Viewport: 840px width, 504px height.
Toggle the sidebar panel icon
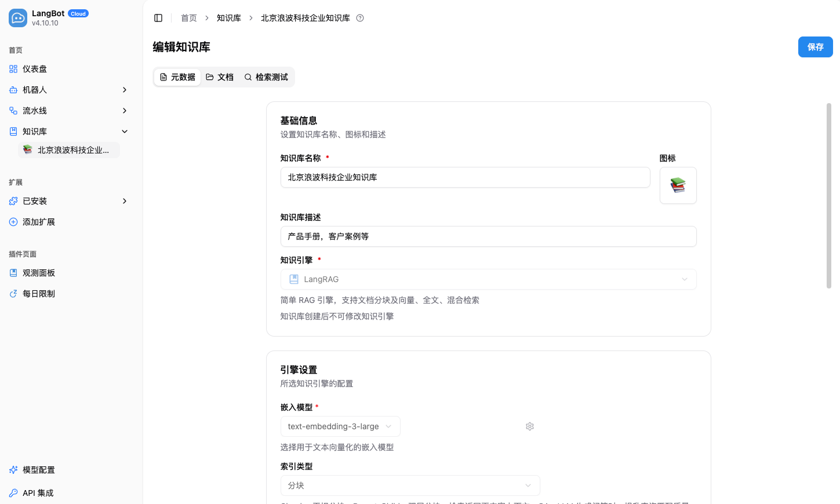tap(158, 18)
